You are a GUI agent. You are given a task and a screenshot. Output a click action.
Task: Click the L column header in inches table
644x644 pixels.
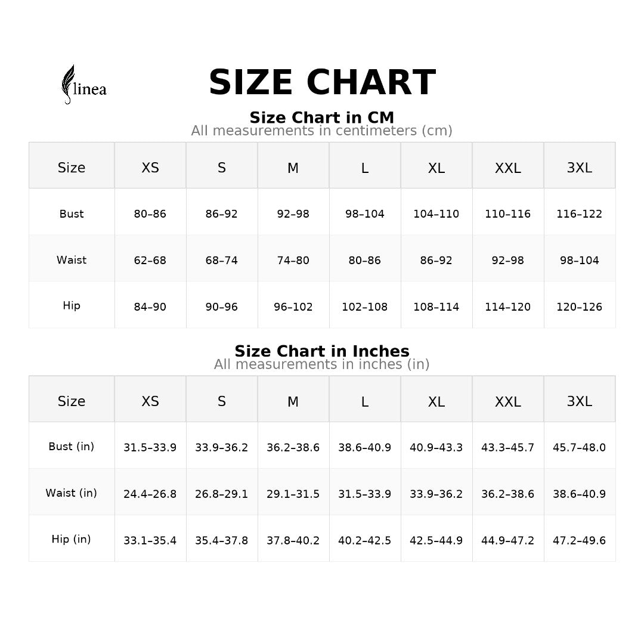pyautogui.click(x=365, y=401)
